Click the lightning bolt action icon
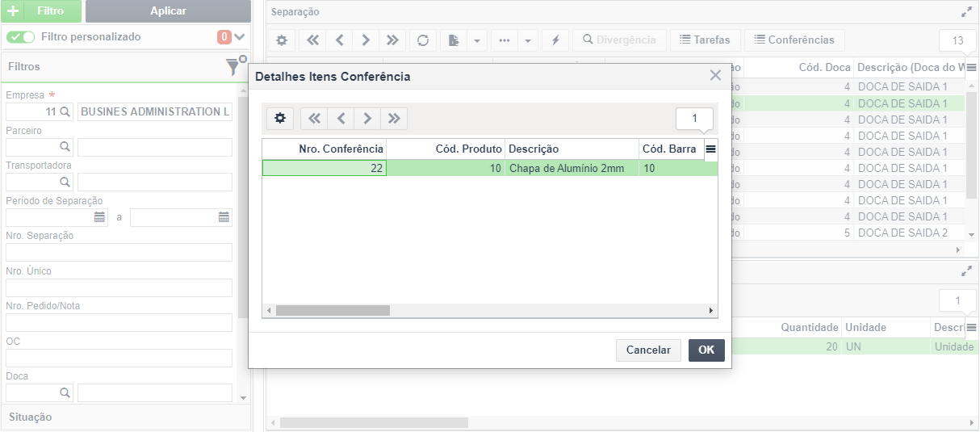The height and width of the screenshot is (432, 980). click(x=555, y=40)
